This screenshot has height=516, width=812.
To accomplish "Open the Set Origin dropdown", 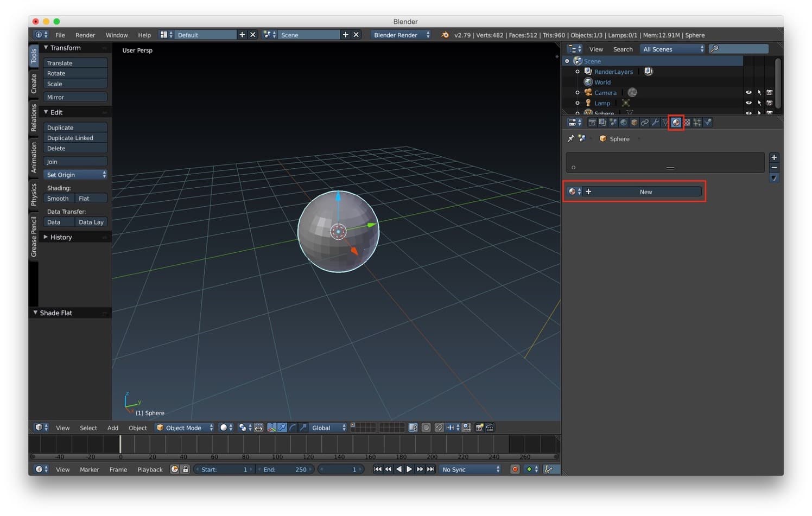I will click(x=75, y=175).
